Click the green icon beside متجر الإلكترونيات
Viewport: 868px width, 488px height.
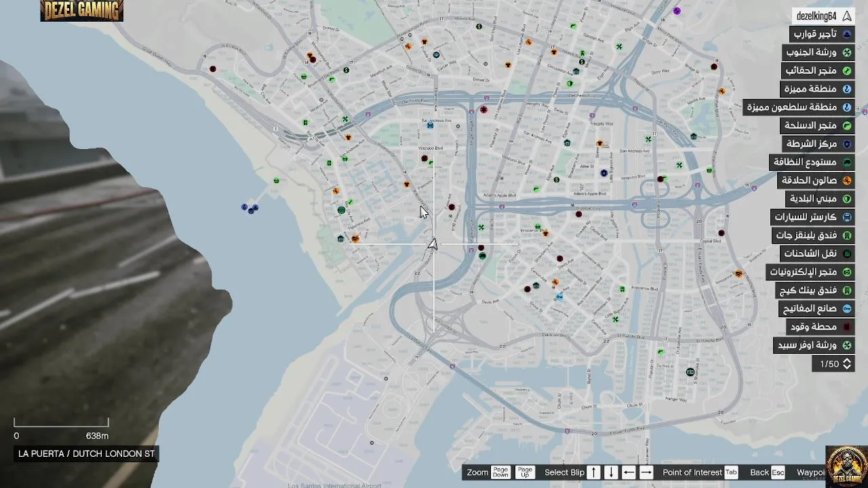click(846, 272)
